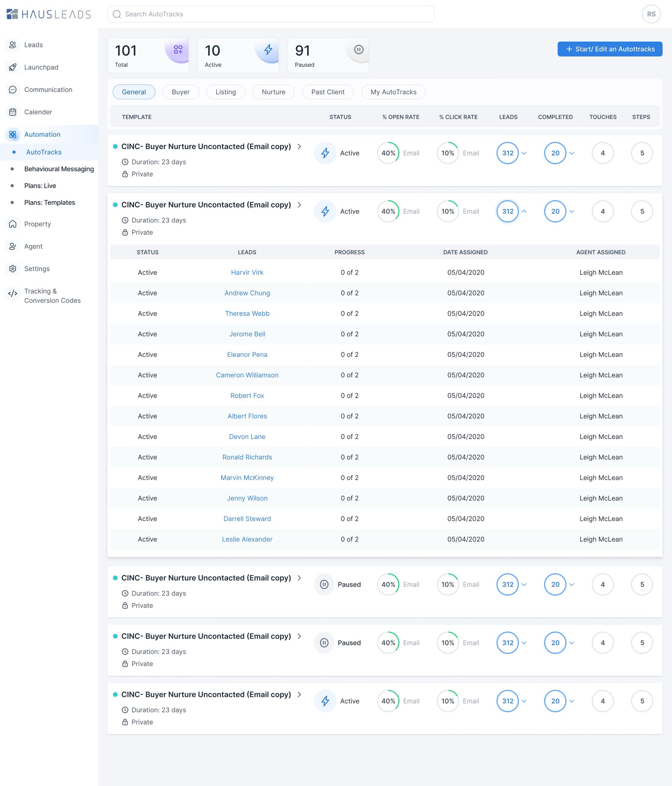The width and height of the screenshot is (672, 786).
Task: Click the 10% click rate ring in first row
Action: pos(448,153)
